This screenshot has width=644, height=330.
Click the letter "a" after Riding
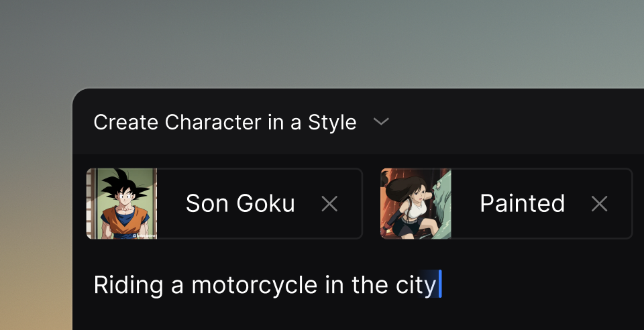click(x=177, y=286)
